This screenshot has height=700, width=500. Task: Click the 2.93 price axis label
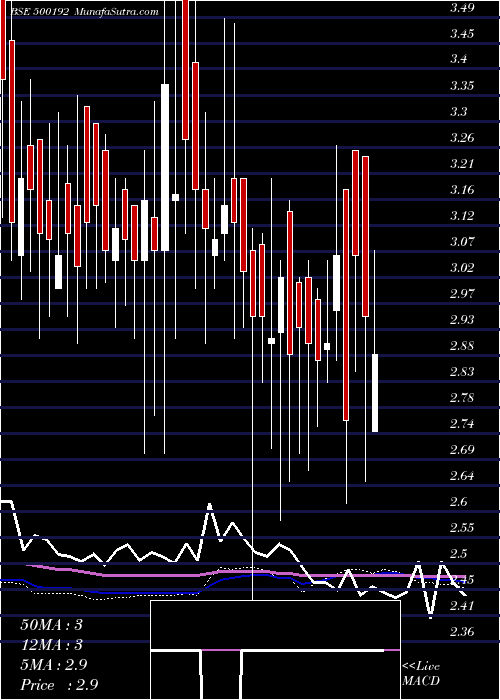click(462, 320)
